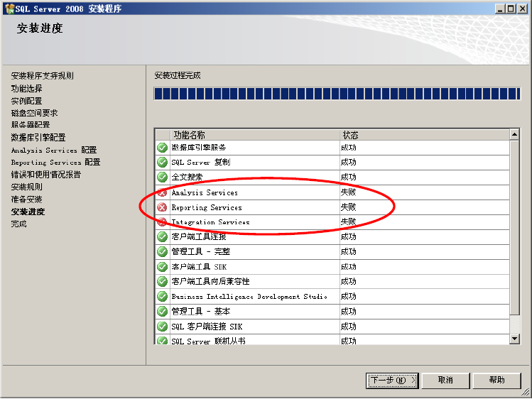Open help with the 帮助 button
532x399 pixels.
coord(496,381)
